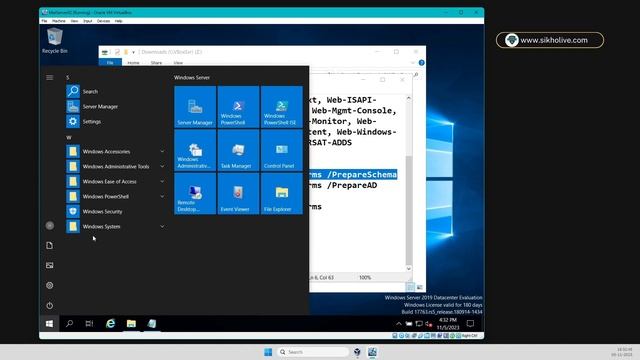This screenshot has width=640, height=360.
Task: Click guest clock showing 4:32 PM
Action: pyautogui.click(x=448, y=324)
